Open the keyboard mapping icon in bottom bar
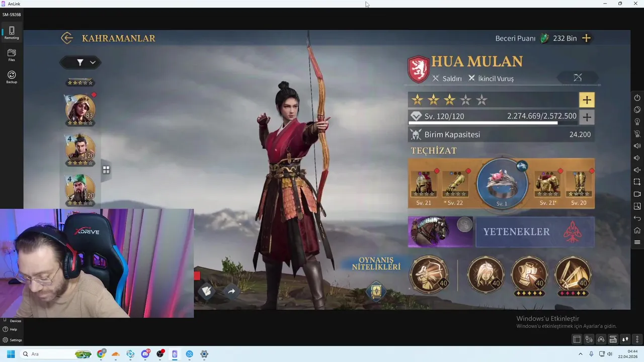 pos(589,339)
